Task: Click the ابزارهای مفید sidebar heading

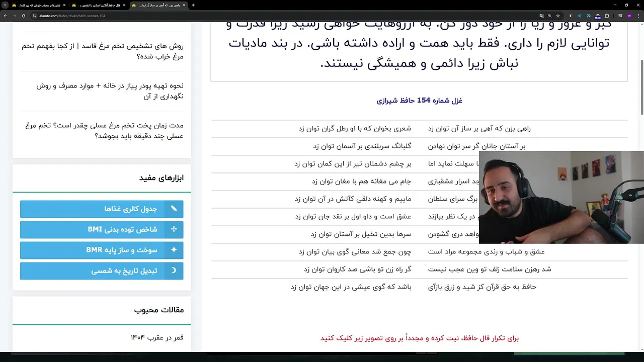Action: 162,178
